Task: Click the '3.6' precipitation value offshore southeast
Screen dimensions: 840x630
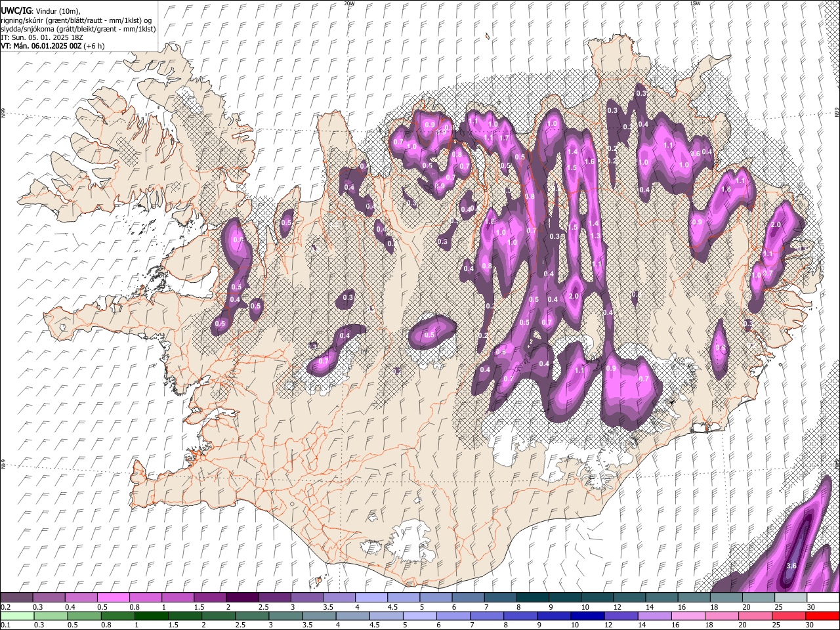Action: pos(791,566)
